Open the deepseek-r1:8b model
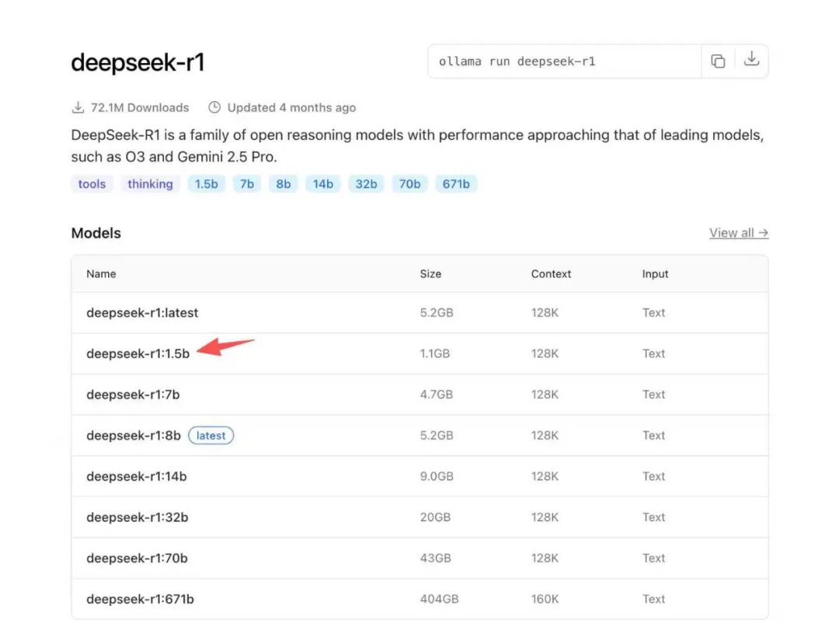 point(134,436)
